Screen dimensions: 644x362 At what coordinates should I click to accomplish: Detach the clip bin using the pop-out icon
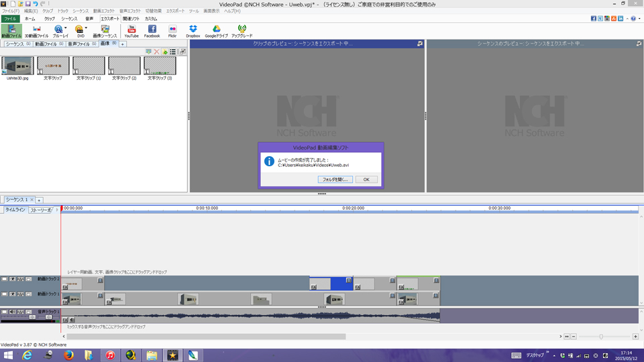click(x=182, y=52)
